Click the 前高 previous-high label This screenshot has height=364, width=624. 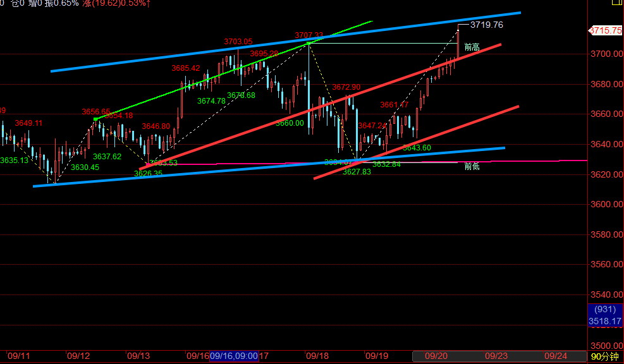click(472, 47)
